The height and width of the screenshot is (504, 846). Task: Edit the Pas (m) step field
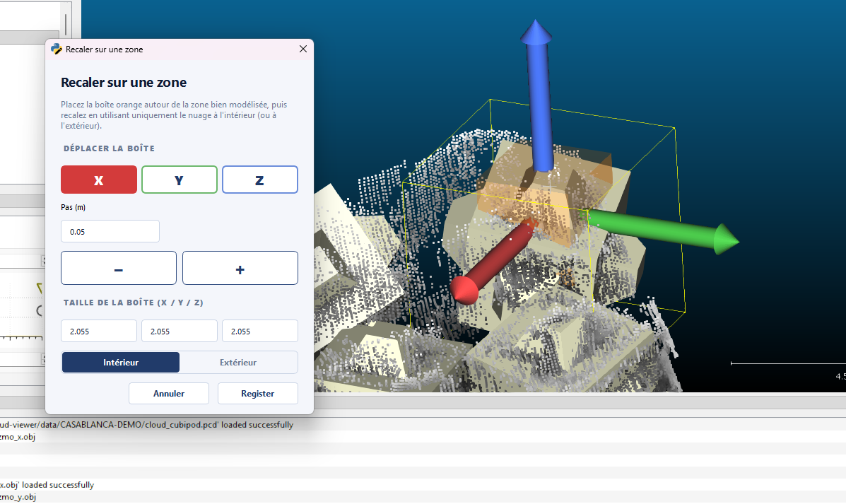(x=110, y=231)
